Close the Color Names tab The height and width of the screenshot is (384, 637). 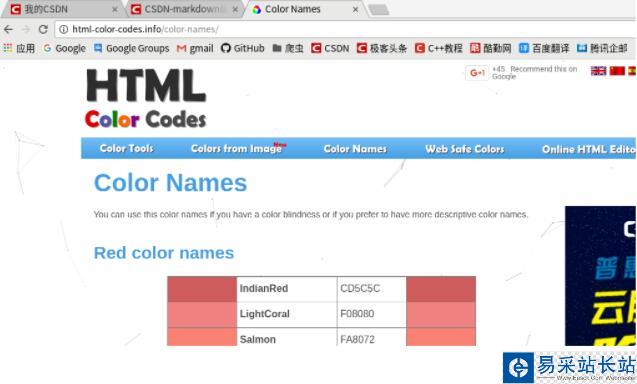coord(355,9)
